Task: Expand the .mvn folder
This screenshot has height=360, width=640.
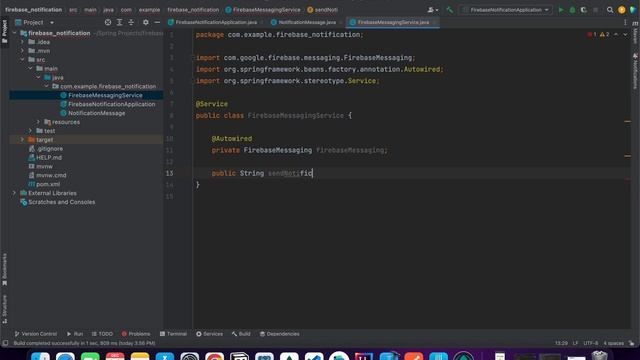Action: 22,51
